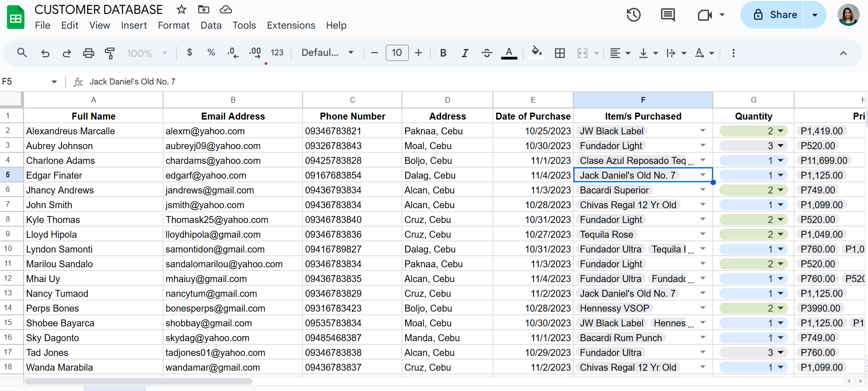
Task: Open the Share options arrow
Action: pos(815,15)
